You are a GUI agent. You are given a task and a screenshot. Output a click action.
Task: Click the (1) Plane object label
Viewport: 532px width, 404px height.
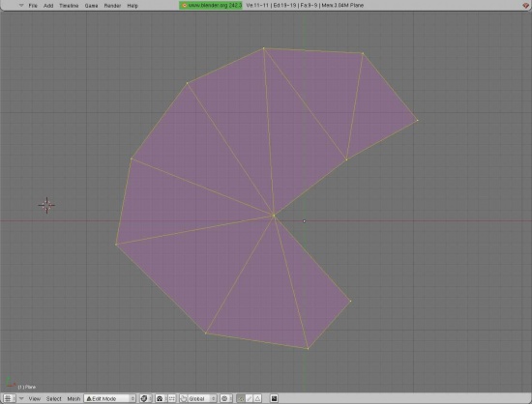(x=27, y=387)
